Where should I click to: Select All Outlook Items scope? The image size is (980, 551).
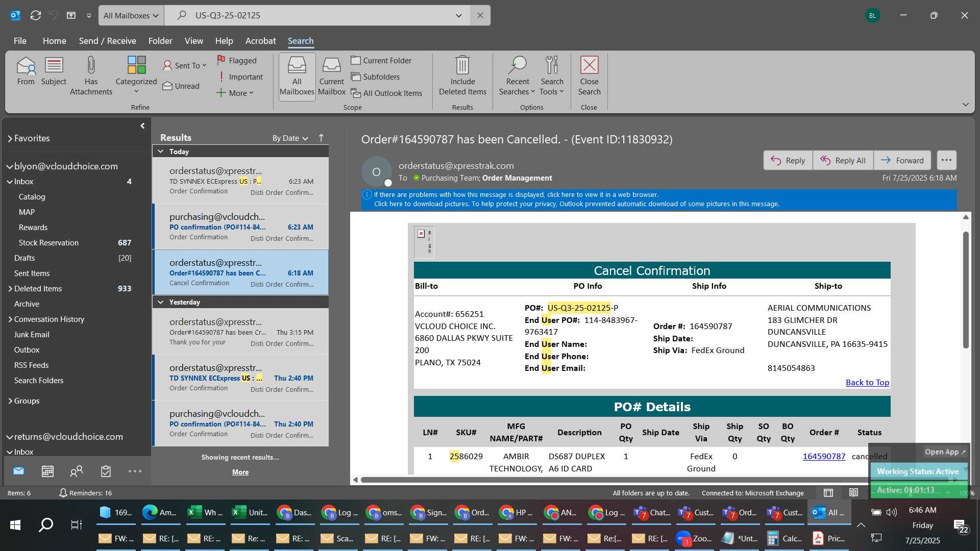(386, 93)
